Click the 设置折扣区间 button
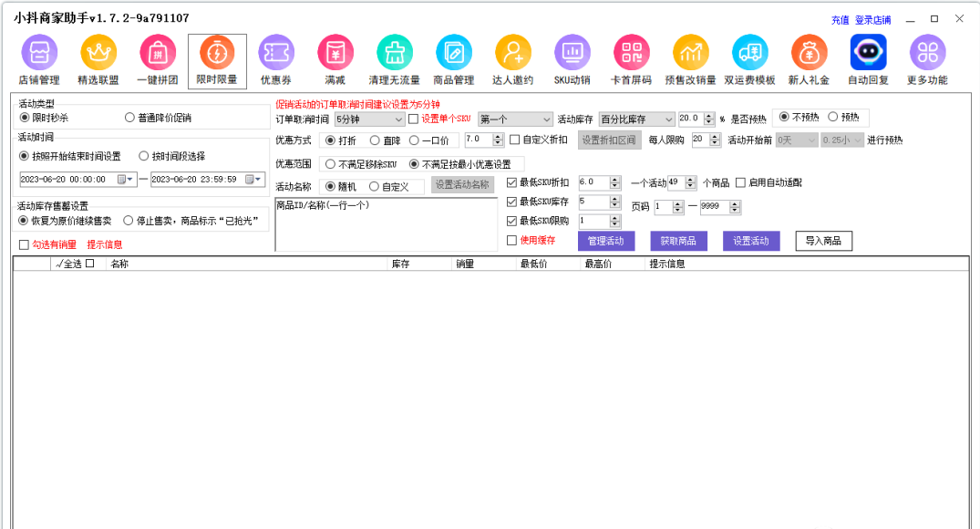 [609, 140]
